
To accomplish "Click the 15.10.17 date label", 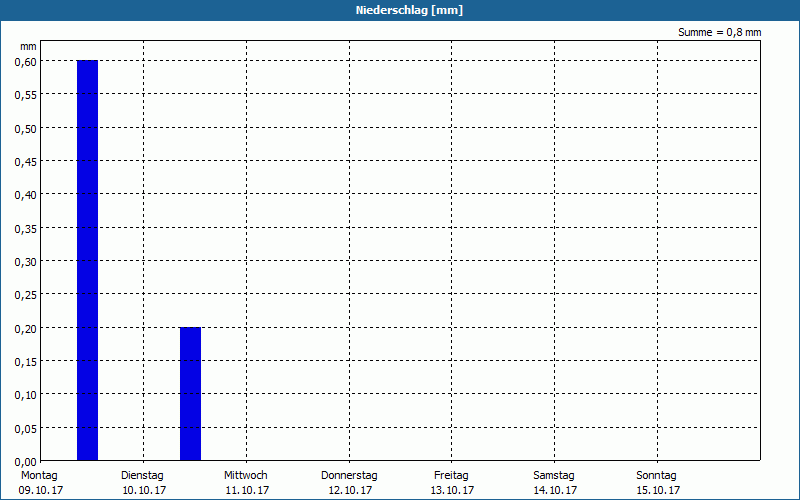I will point(658,490).
